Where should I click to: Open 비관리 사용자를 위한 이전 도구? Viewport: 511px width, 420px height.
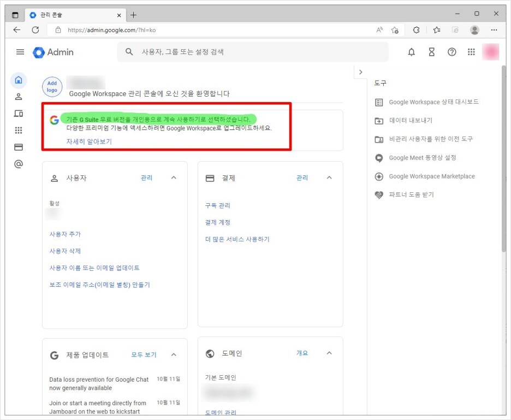click(x=424, y=139)
